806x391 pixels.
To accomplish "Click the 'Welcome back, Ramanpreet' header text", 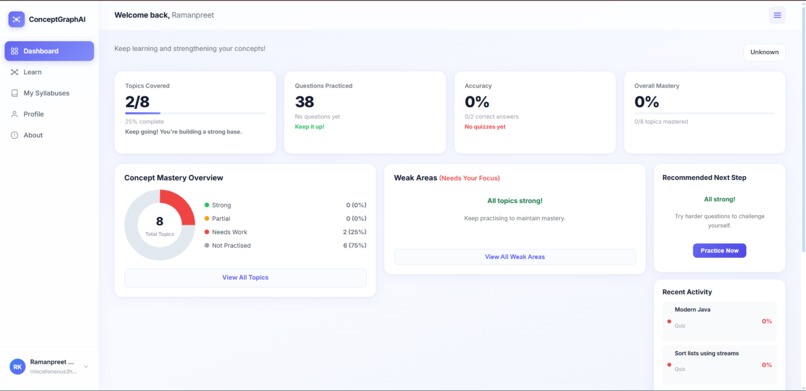I will point(164,15).
